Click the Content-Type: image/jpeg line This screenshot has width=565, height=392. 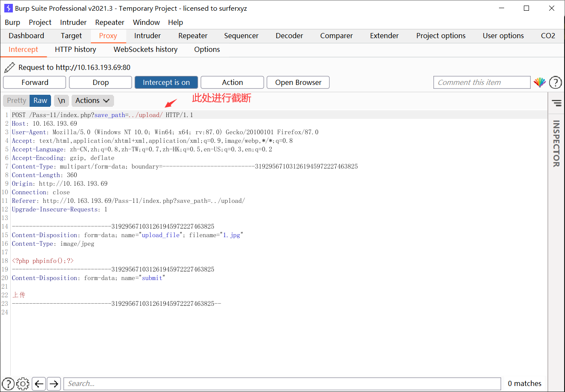[53, 244]
